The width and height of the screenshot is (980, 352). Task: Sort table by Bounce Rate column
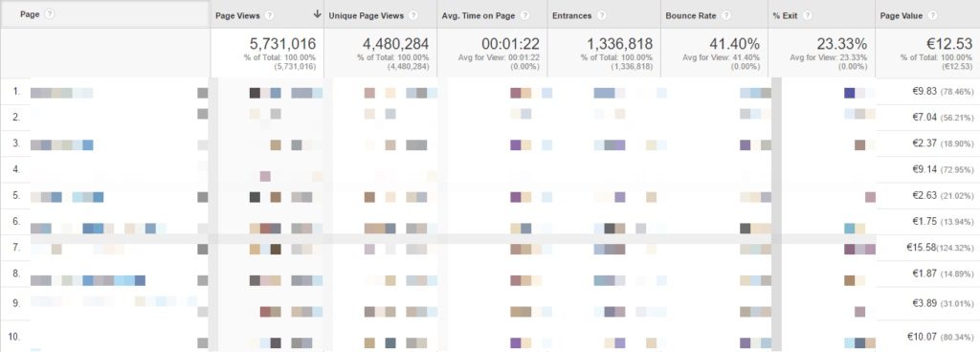click(x=691, y=15)
